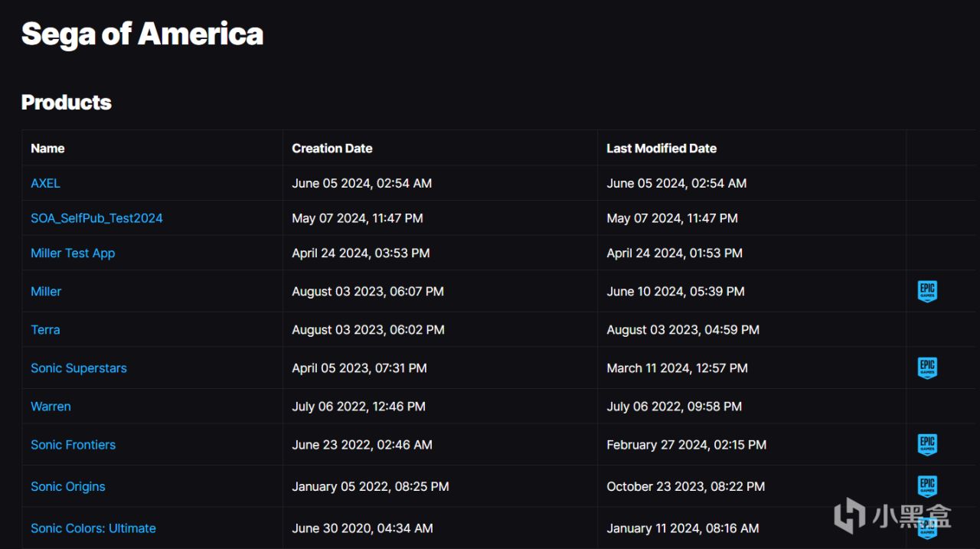Click the Epic Games icon for Sonic Superstars

927,368
